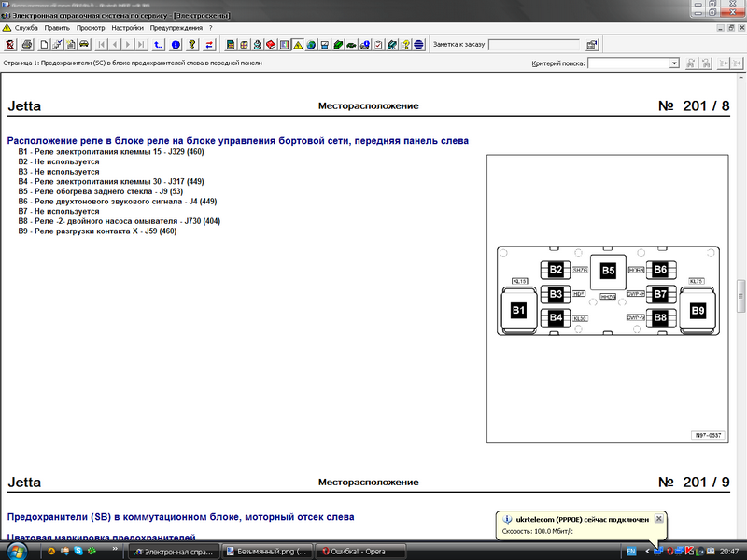
Task: Click the globe toolbar icon
Action: click(311, 45)
